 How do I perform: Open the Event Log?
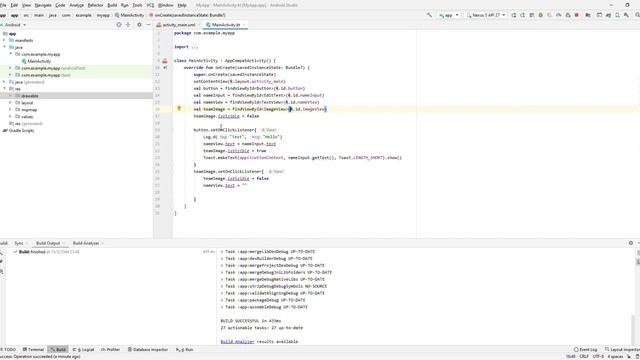(585, 350)
